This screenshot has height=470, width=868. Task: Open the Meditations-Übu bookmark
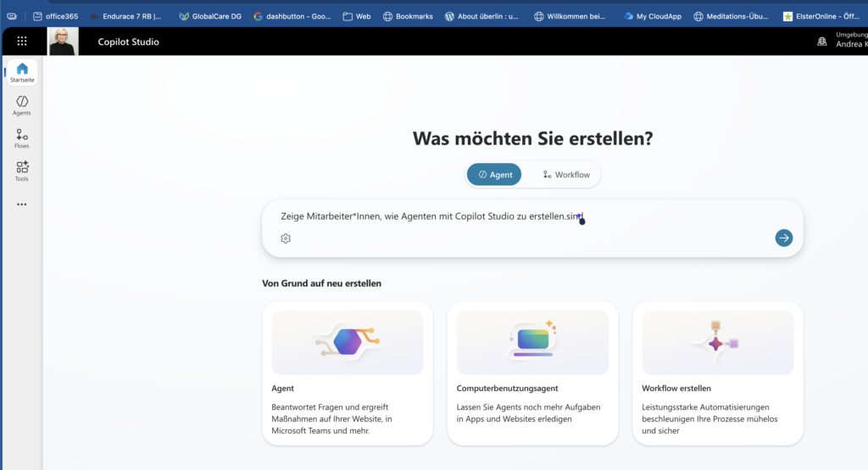[731, 16]
